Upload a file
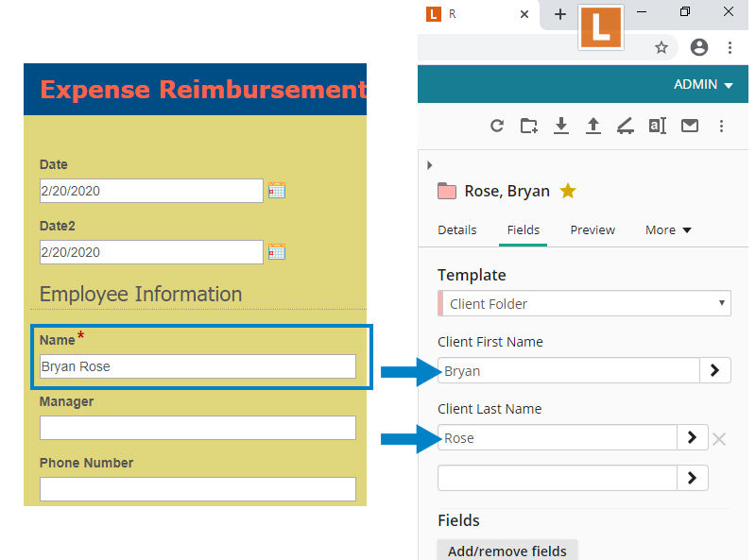Viewport: 756px width, 560px height. [x=593, y=126]
